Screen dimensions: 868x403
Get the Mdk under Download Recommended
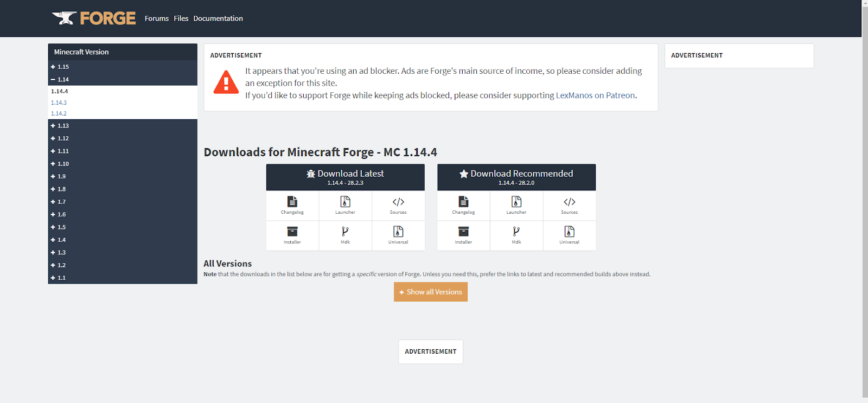(x=516, y=235)
